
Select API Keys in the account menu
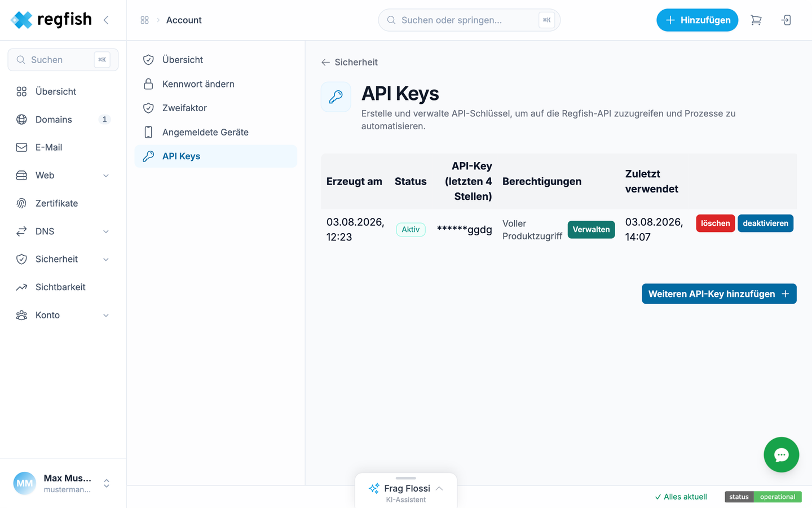pos(215,156)
